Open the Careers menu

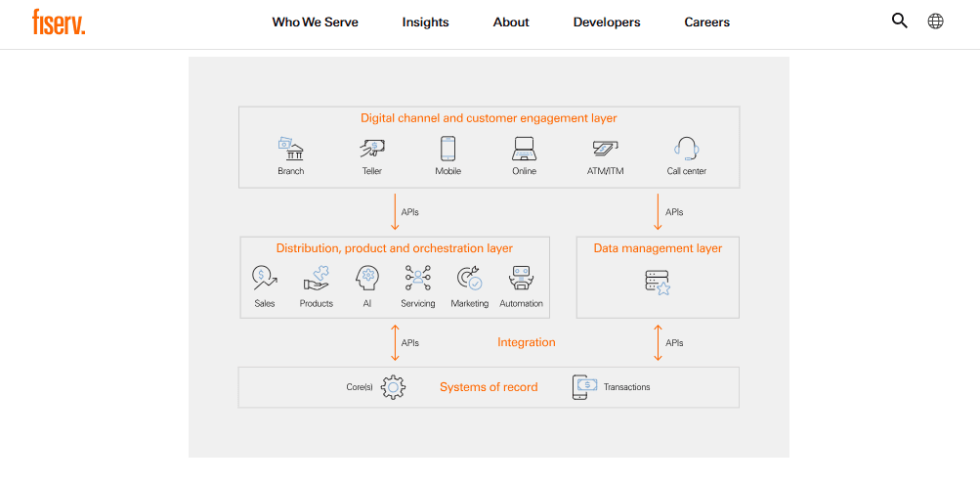pos(706,22)
